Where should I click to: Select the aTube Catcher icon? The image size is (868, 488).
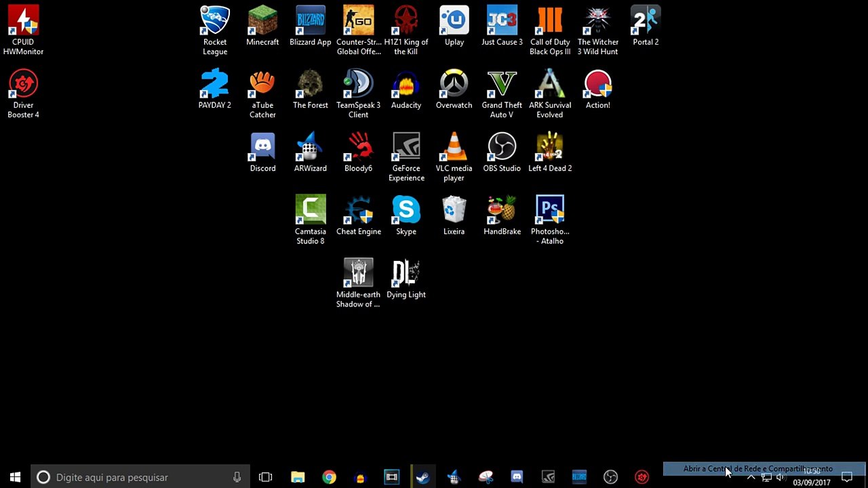point(262,94)
